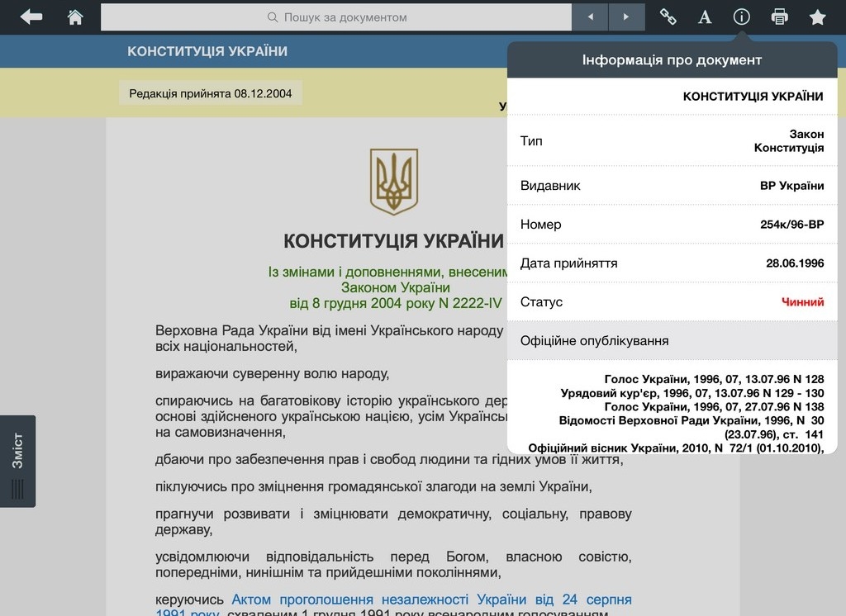Viewport: 846px width, 616px height.
Task: Focus the 'Пошук за документом' search field
Action: (336, 17)
